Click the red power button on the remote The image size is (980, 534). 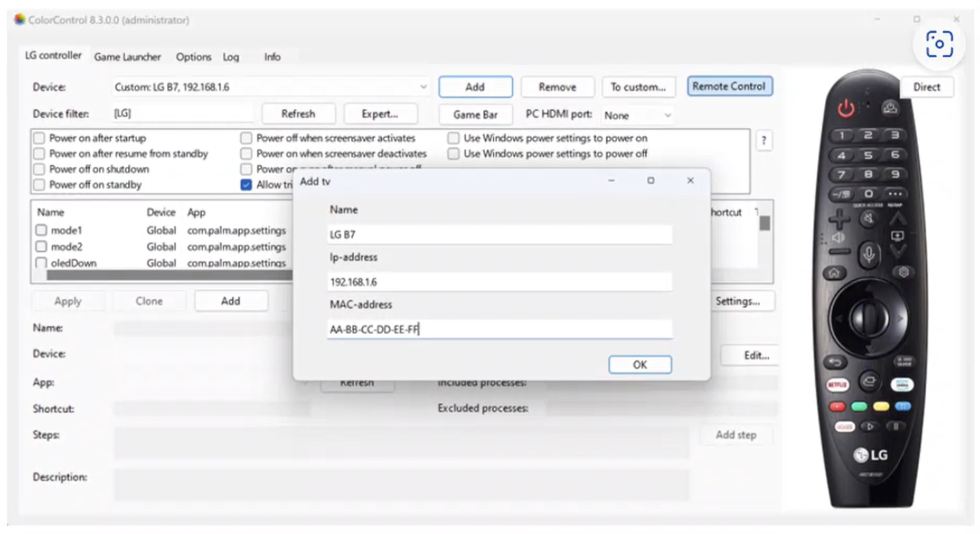pos(845,108)
